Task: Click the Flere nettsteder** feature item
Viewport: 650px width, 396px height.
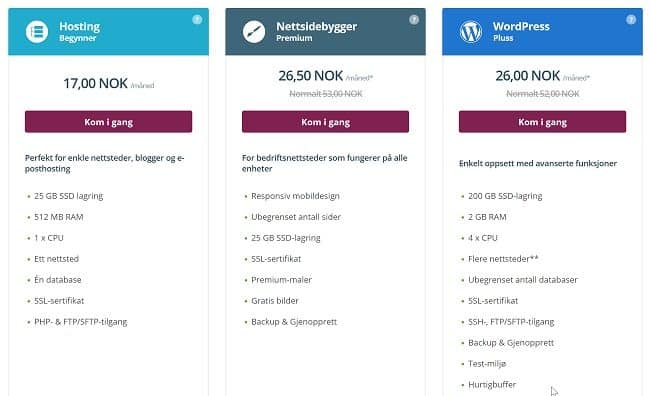Action: coord(503,259)
